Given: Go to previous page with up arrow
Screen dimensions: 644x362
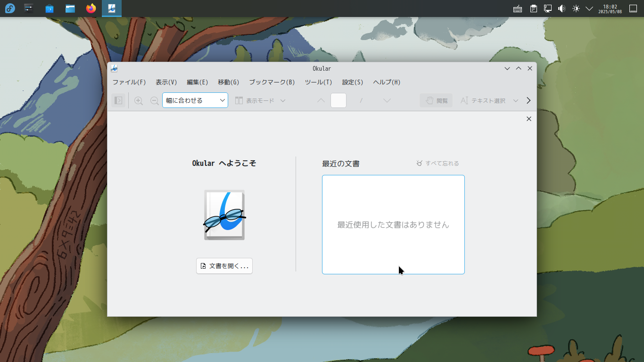Looking at the screenshot, I should (321, 100).
